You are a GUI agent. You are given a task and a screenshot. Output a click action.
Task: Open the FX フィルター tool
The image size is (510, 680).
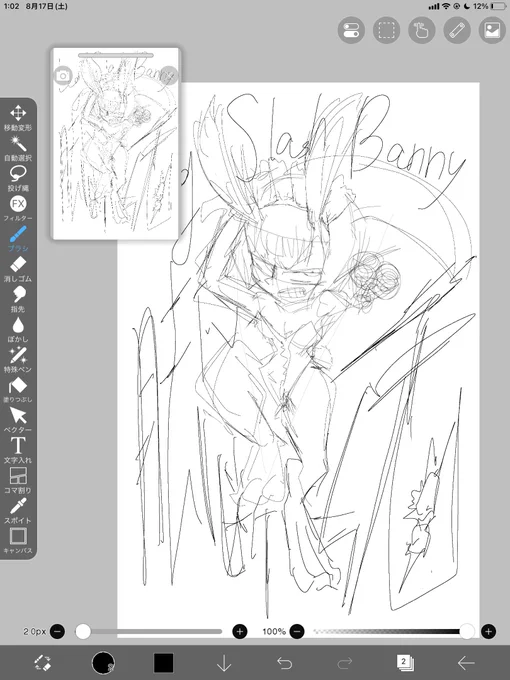tap(18, 209)
